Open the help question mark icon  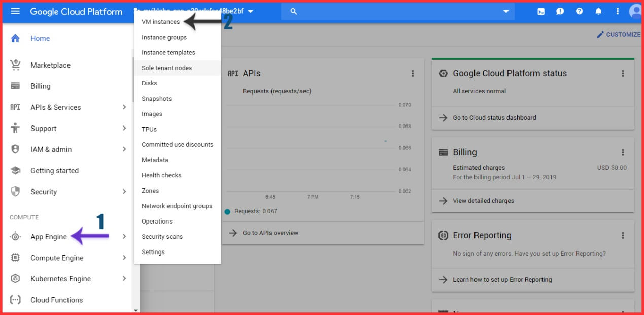[579, 11]
